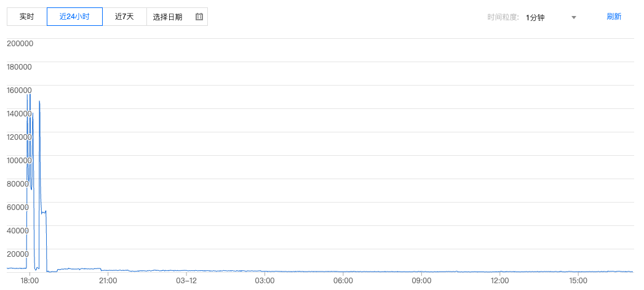Click the 18:00 x-axis time label
The height and width of the screenshot is (290, 644).
click(30, 281)
